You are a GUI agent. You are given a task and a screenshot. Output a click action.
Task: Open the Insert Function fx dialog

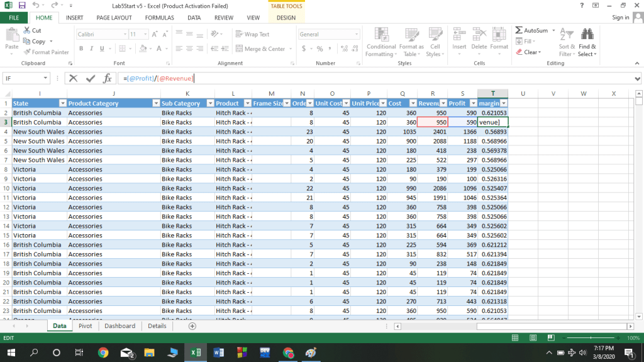(108, 79)
